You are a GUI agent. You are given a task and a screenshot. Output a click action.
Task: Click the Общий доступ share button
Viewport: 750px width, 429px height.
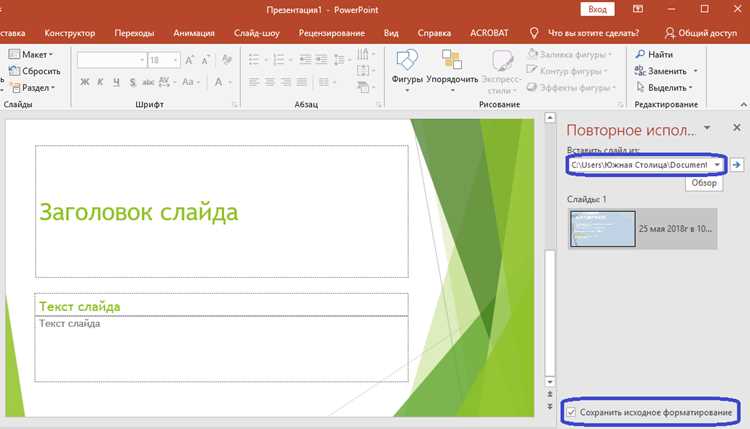[x=701, y=33]
